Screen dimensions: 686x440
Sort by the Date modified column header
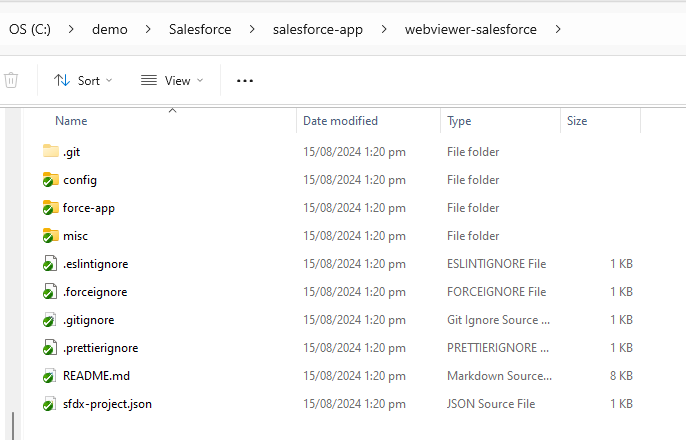coord(340,121)
